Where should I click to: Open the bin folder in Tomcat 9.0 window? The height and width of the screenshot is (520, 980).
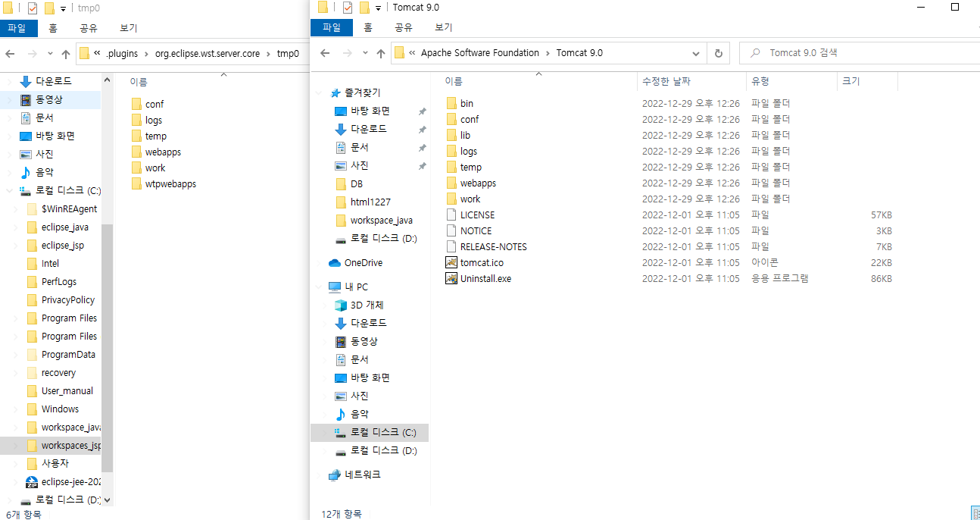point(467,103)
